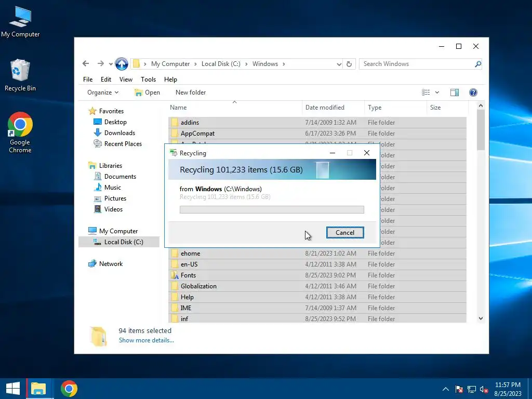Click the addins folder icon
532x399 pixels.
(175, 122)
